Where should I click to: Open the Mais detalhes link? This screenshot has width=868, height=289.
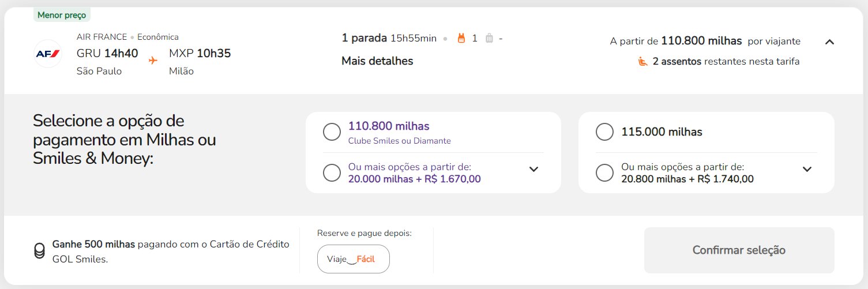(x=377, y=61)
